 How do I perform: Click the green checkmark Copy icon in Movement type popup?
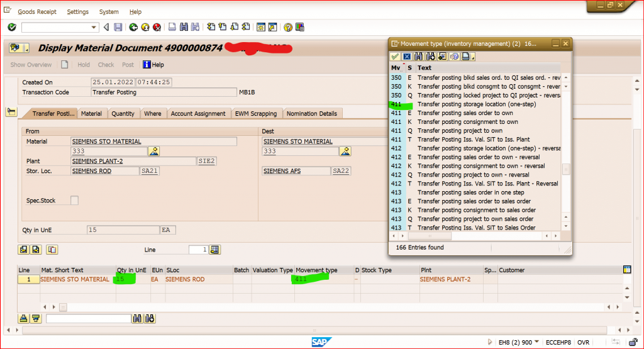(395, 56)
